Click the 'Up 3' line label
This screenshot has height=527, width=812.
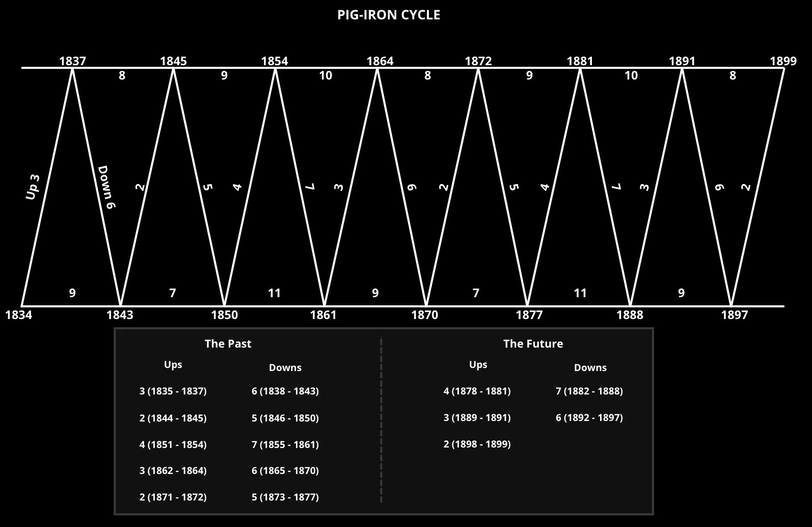(x=33, y=187)
